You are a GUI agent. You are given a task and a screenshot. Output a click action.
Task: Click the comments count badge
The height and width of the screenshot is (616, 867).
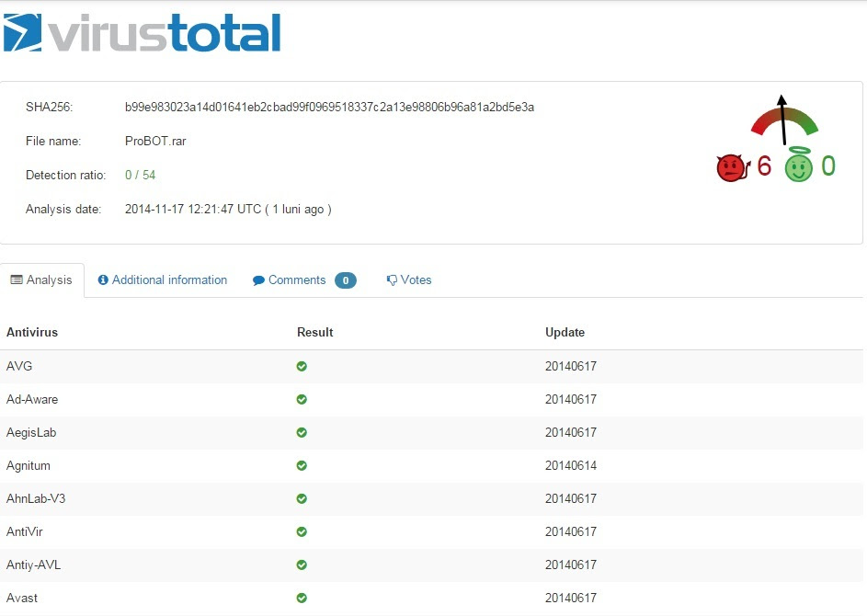pos(346,280)
